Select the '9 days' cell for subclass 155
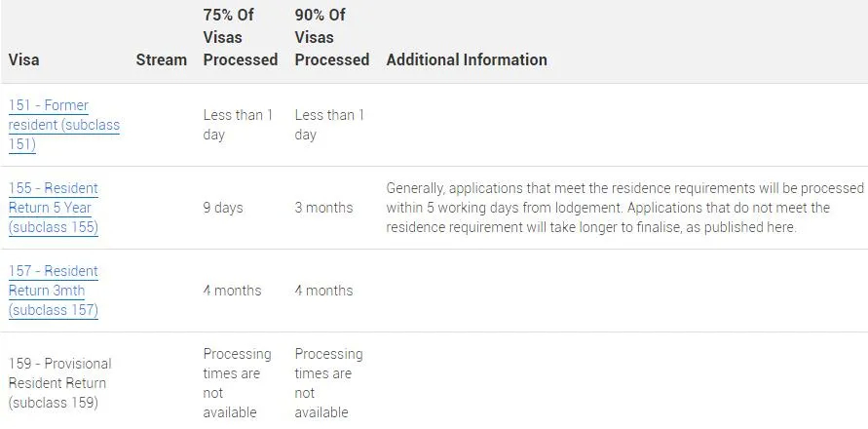Screen dimensions: 868x429 pos(223,208)
